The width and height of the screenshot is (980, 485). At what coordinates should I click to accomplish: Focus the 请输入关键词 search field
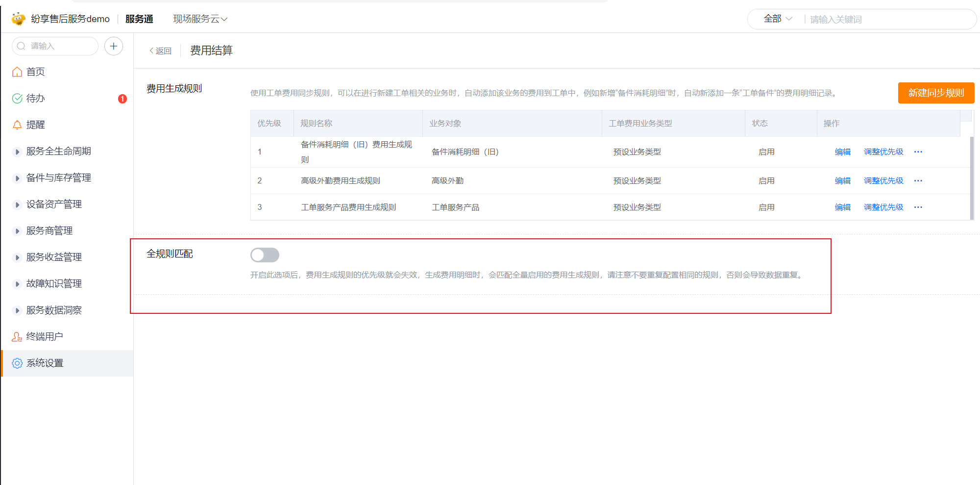click(x=889, y=19)
